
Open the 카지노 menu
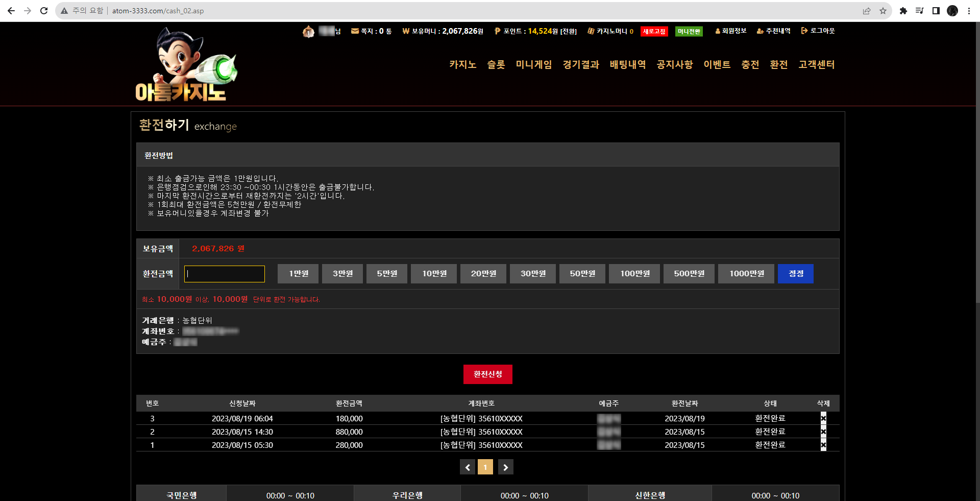463,64
